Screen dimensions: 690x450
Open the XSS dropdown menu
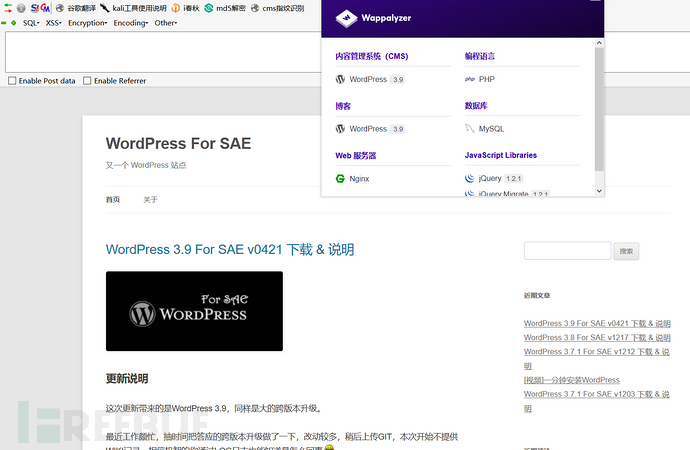(53, 23)
